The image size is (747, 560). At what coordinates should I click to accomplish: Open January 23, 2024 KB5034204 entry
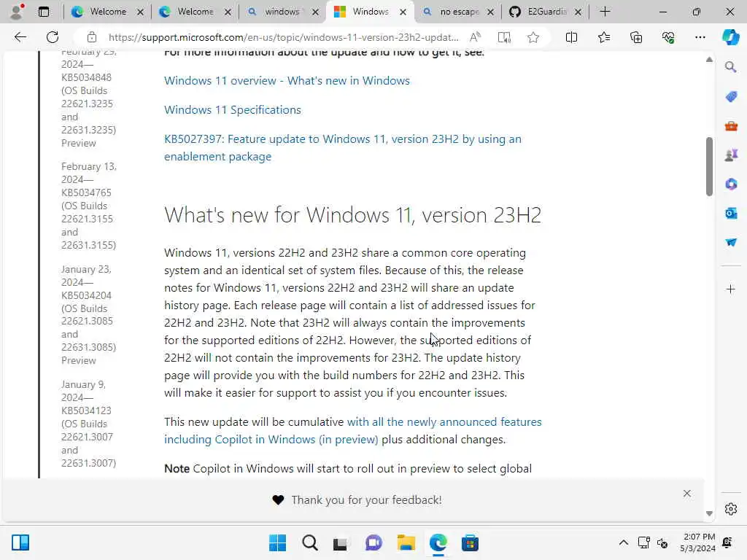click(x=88, y=315)
